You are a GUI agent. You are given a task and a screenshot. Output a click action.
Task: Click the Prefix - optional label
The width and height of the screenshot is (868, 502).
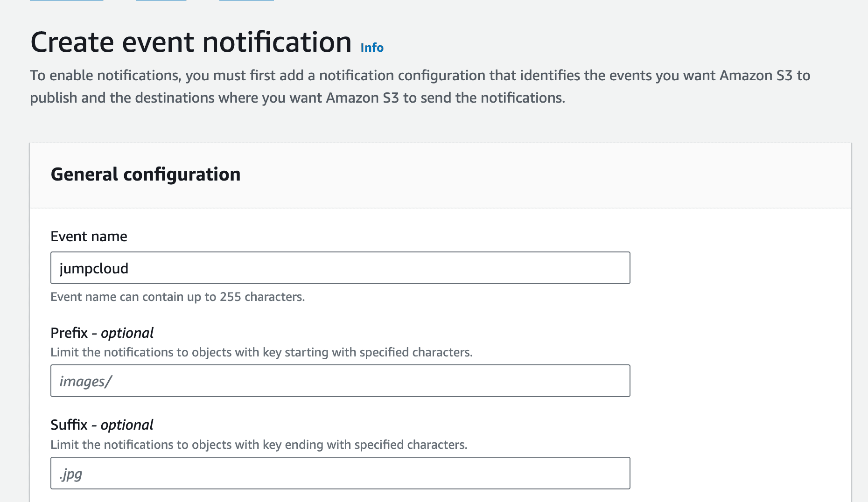(102, 333)
